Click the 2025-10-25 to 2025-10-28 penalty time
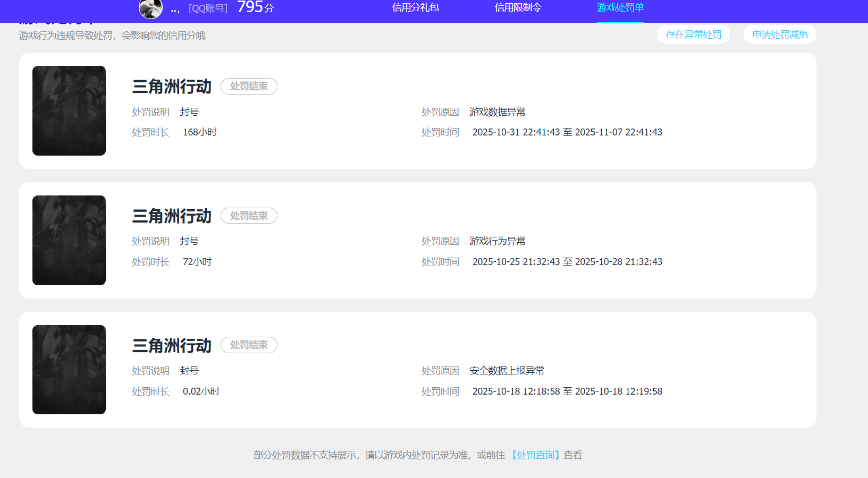 tap(567, 262)
